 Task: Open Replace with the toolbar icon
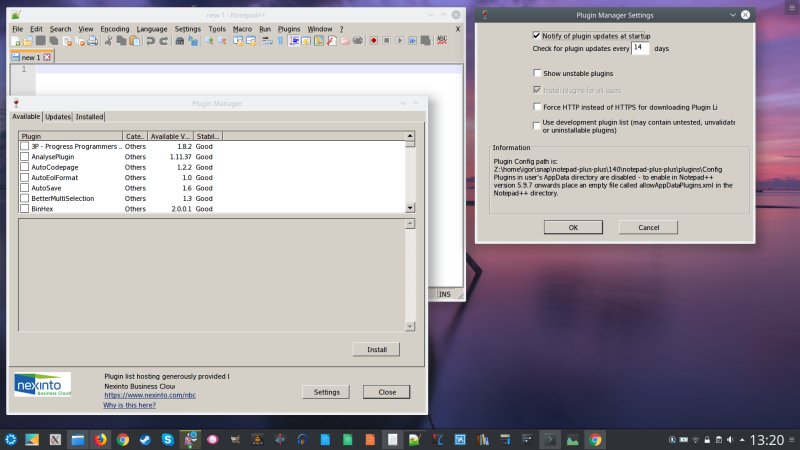point(193,41)
